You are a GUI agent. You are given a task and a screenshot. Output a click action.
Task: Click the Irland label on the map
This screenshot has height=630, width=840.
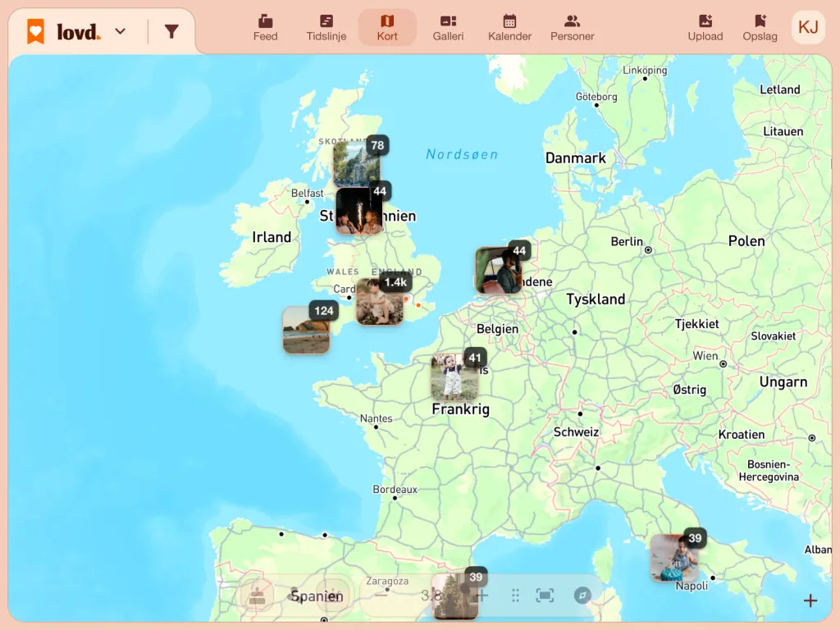(x=272, y=237)
